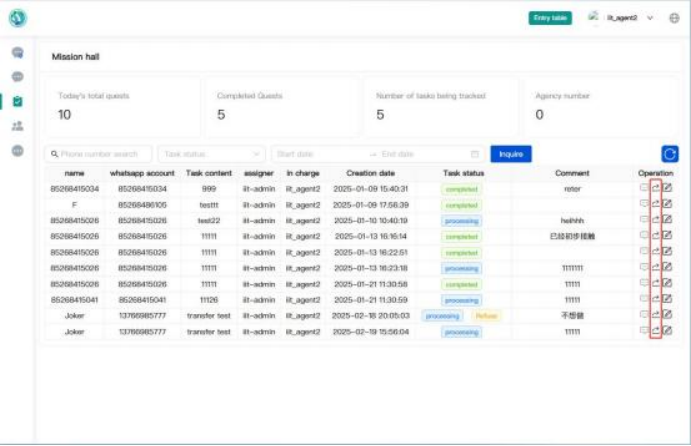This screenshot has height=446, width=691.
Task: Click the Phone number search field
Action: [99, 154]
